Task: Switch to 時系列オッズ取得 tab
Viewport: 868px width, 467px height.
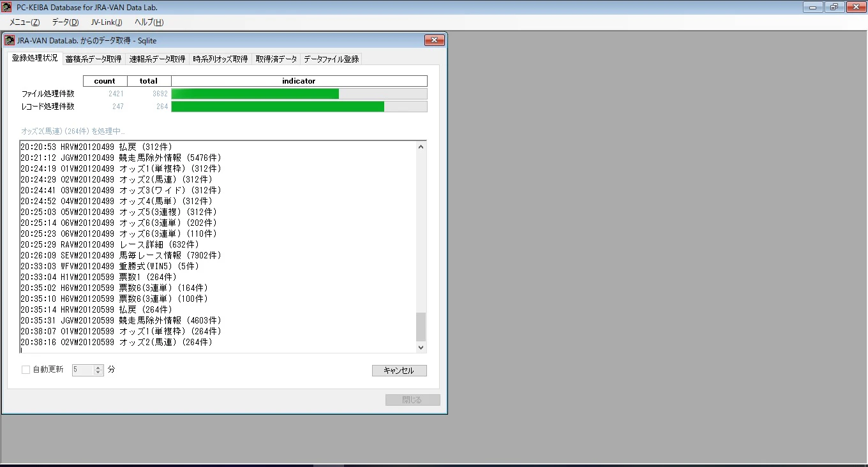Action: tap(220, 59)
